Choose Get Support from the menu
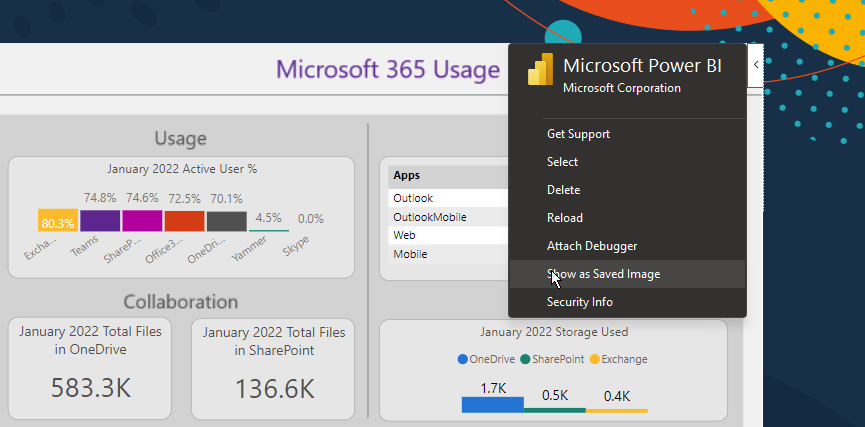 tap(627, 134)
